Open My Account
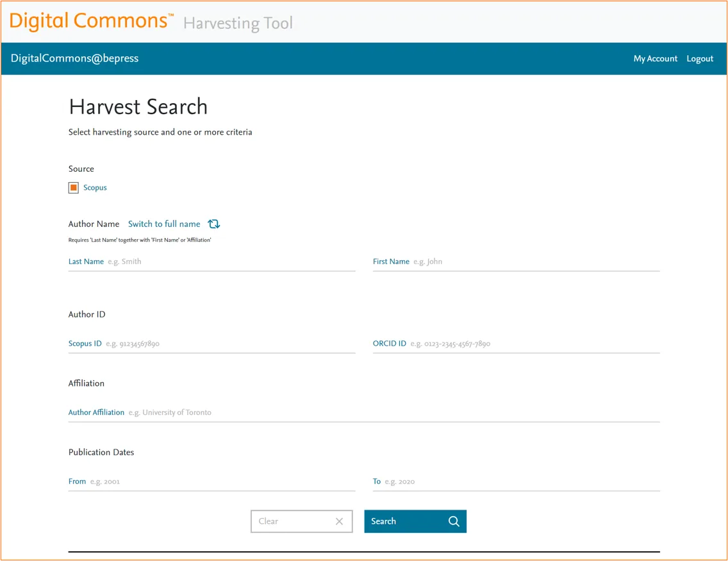Viewport: 728px width, 561px height. [x=656, y=58]
